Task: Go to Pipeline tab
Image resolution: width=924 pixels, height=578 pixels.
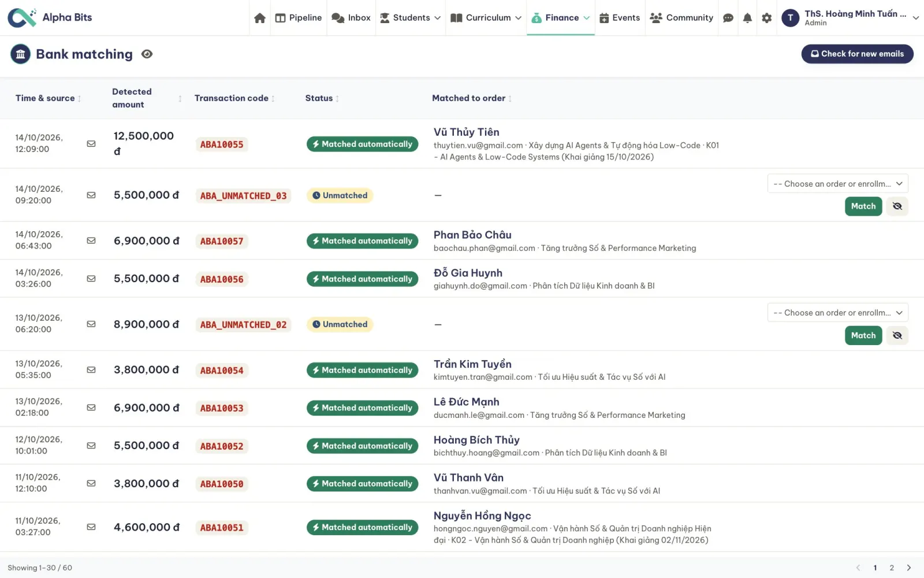Action: click(x=299, y=18)
